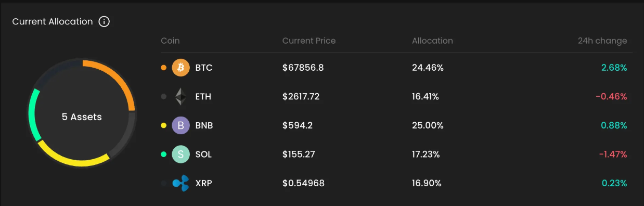Sort by the Allocation column header
The width and height of the screenshot is (644, 206).
tap(432, 41)
